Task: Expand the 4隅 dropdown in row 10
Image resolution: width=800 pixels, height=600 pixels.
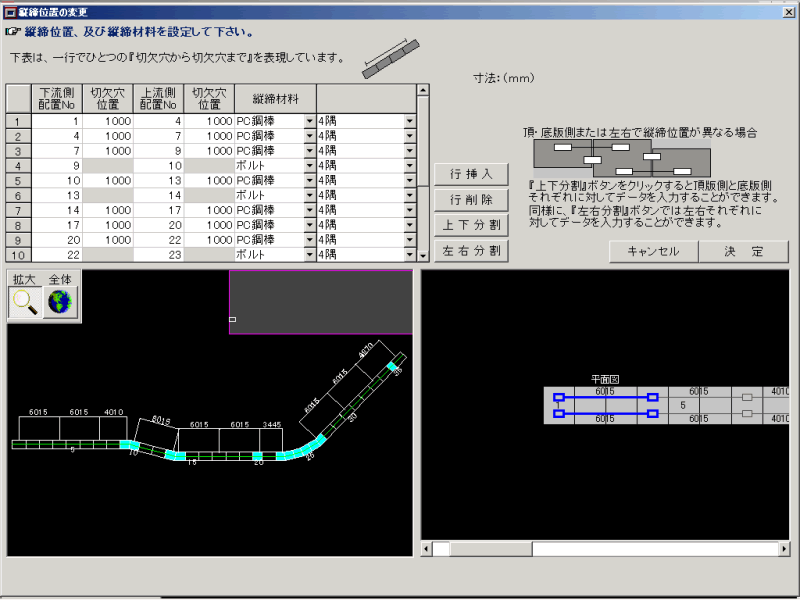Action: (x=409, y=256)
